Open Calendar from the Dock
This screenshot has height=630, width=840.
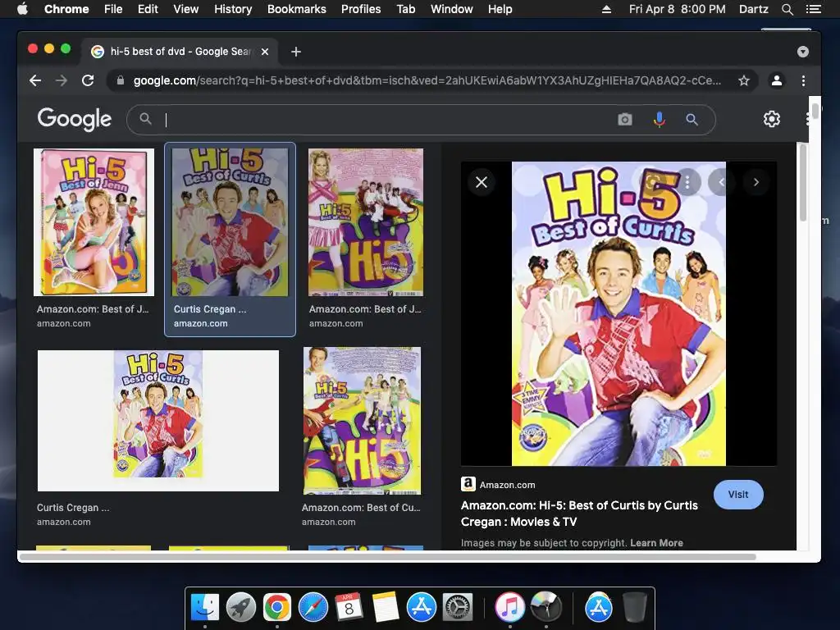click(x=349, y=608)
